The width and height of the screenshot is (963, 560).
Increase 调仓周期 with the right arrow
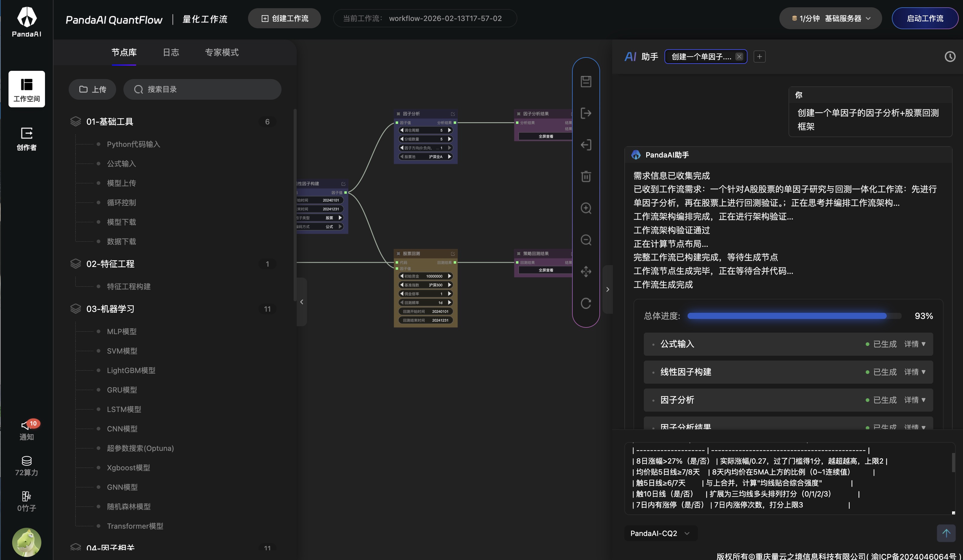coord(449,130)
